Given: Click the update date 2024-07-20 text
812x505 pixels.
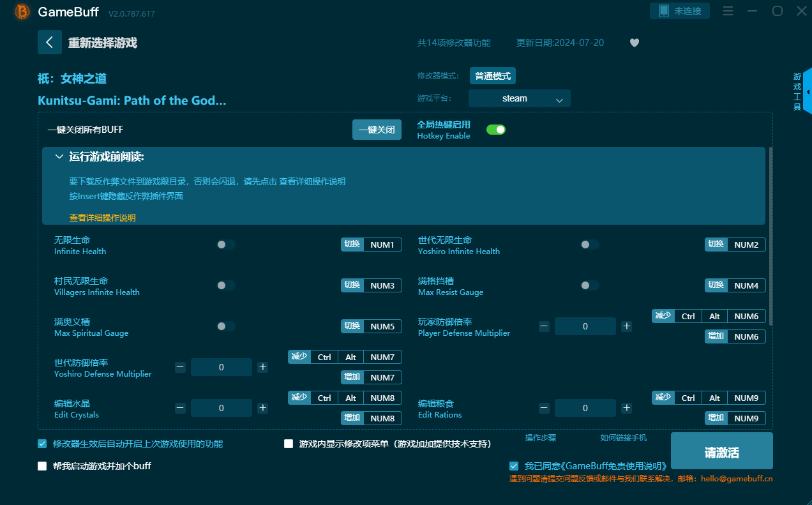Looking at the screenshot, I should (x=560, y=43).
